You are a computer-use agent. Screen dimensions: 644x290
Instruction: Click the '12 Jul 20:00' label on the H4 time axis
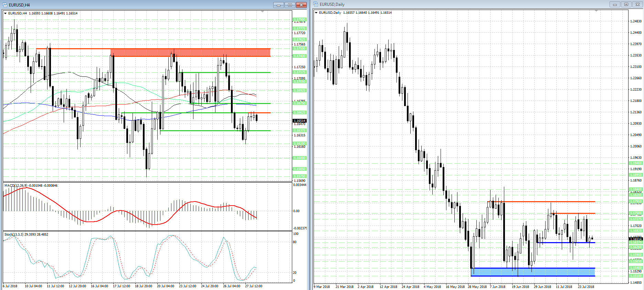(77, 286)
